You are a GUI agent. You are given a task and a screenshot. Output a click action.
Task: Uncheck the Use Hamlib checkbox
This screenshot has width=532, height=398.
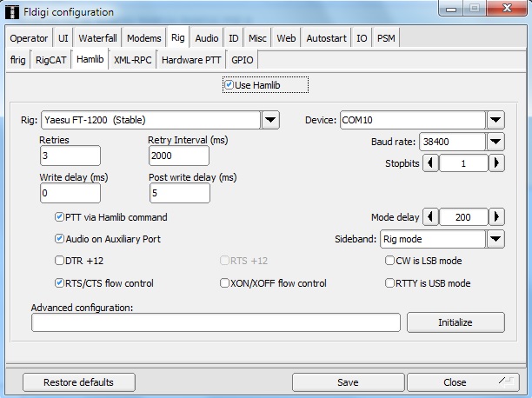point(229,85)
